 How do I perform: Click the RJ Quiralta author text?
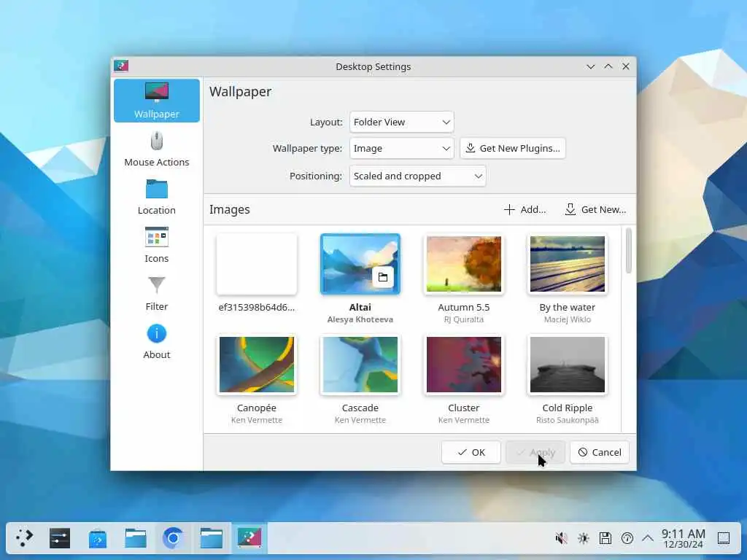[463, 319]
